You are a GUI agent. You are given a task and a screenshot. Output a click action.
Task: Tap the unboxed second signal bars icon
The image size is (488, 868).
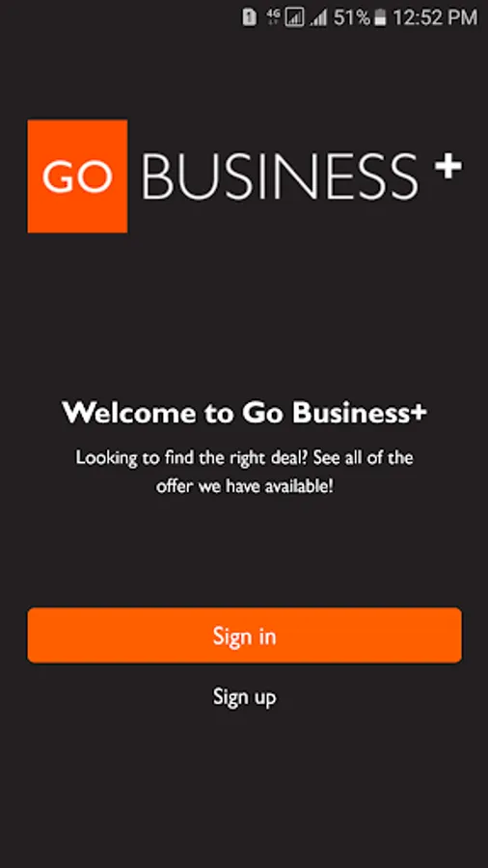[318, 18]
